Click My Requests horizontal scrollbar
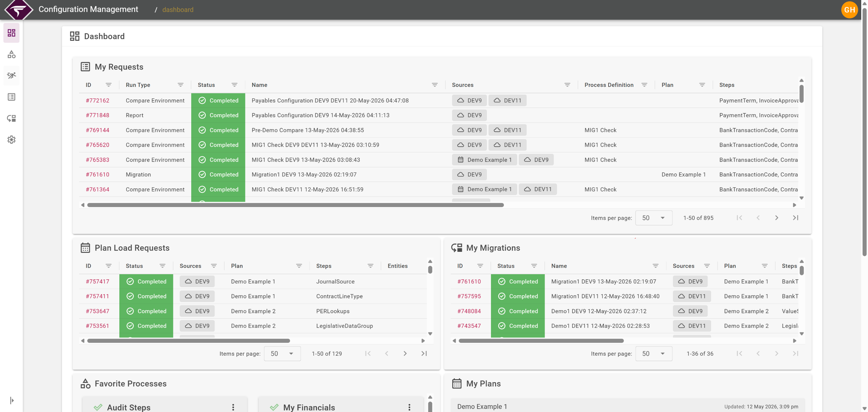Viewport: 868px width, 412px height. pyautogui.click(x=295, y=205)
